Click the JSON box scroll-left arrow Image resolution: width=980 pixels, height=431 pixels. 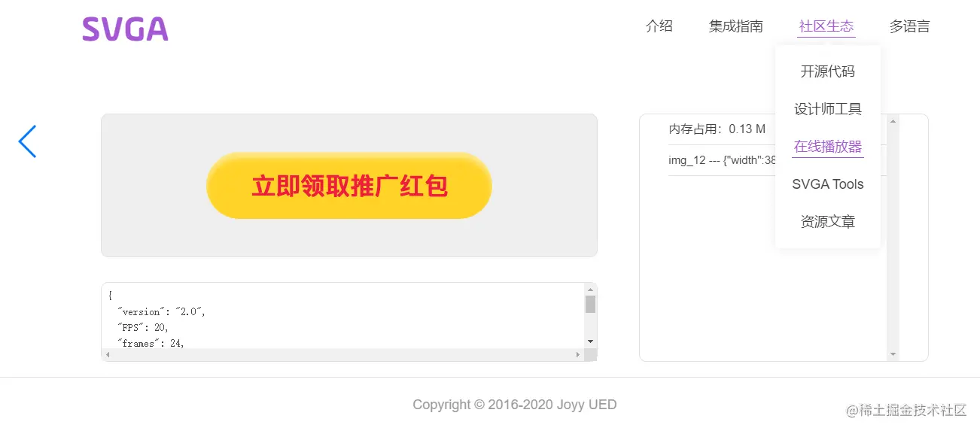click(x=108, y=354)
